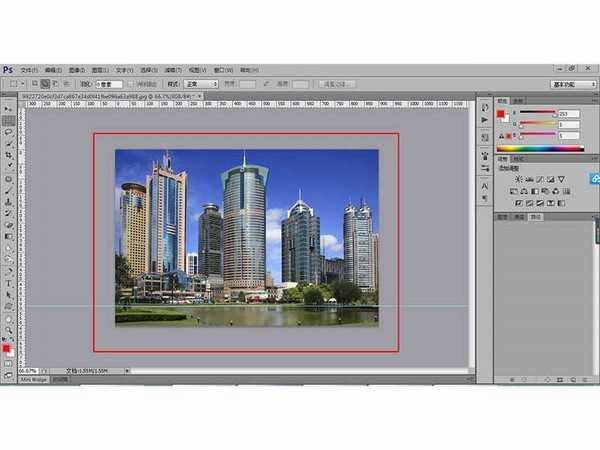Select the Move tool
Screen dimensions: 600x450
coord(9,107)
